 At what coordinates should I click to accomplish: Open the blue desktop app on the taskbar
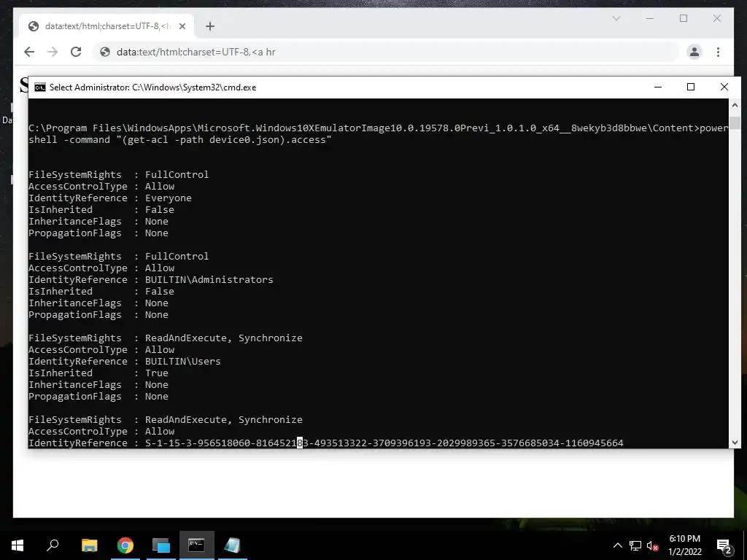(161, 545)
